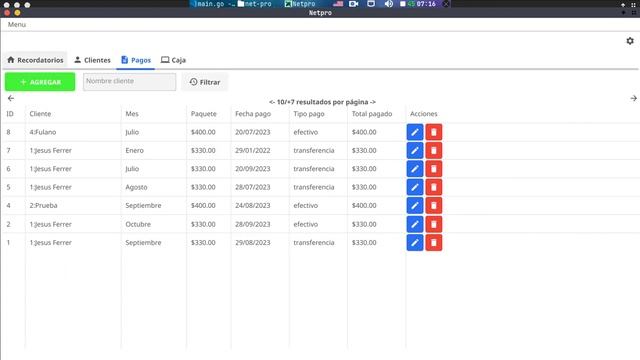Edit the 2:Prueba payment row

coord(415,206)
